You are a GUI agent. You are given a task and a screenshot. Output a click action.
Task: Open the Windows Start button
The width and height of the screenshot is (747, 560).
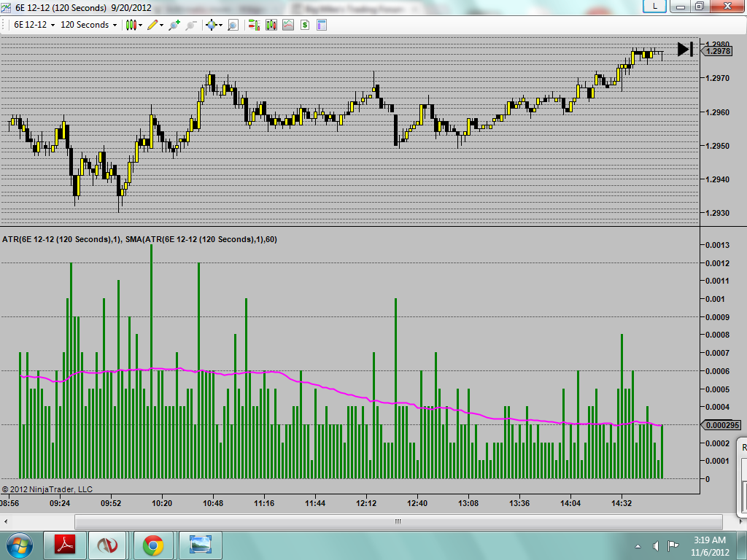[20, 545]
